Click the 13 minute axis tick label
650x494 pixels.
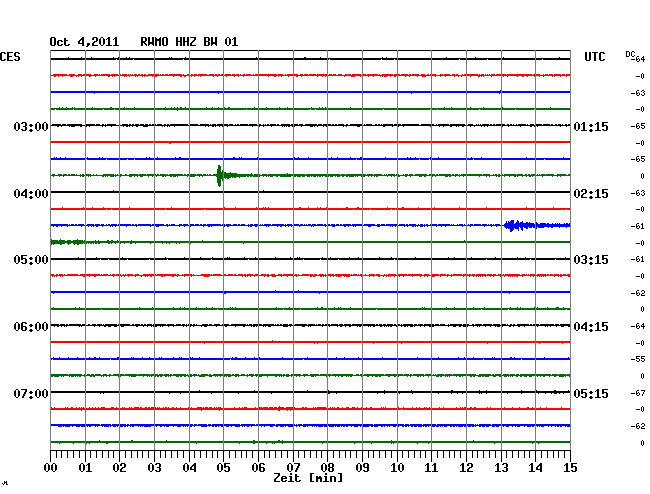click(501, 468)
